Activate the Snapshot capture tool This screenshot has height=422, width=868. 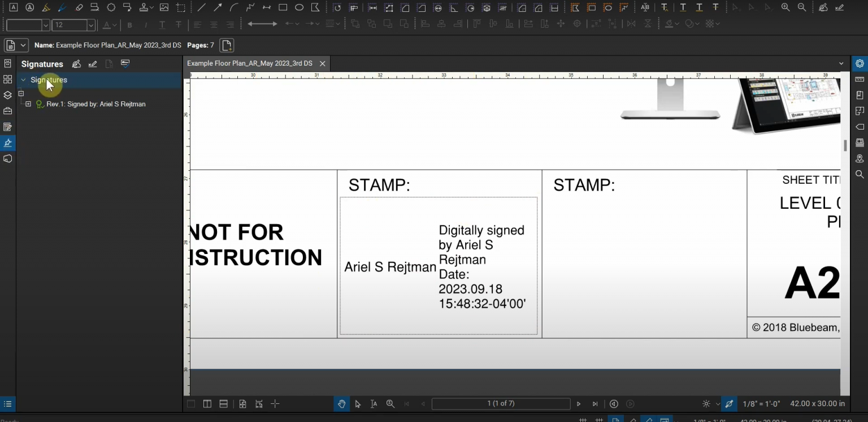point(181,7)
